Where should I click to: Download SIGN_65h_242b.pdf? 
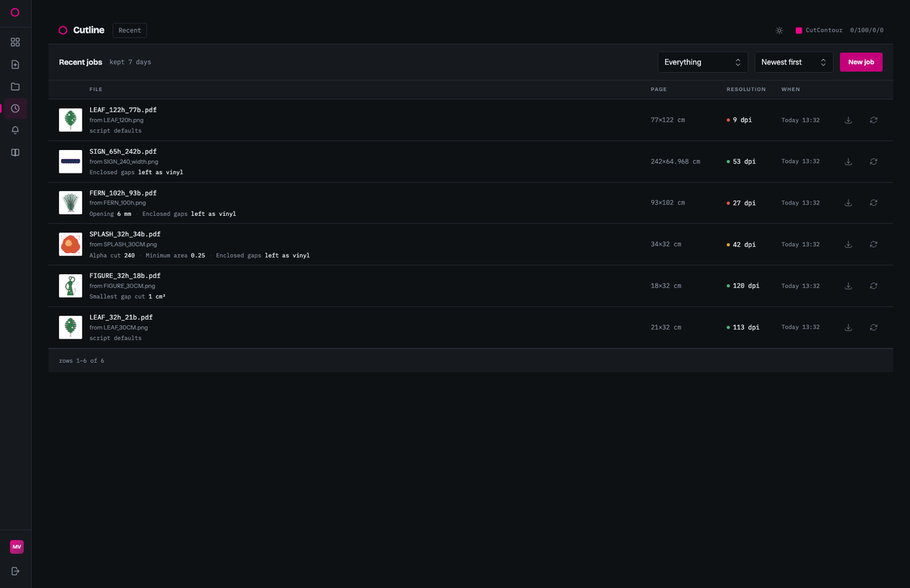[849, 161]
